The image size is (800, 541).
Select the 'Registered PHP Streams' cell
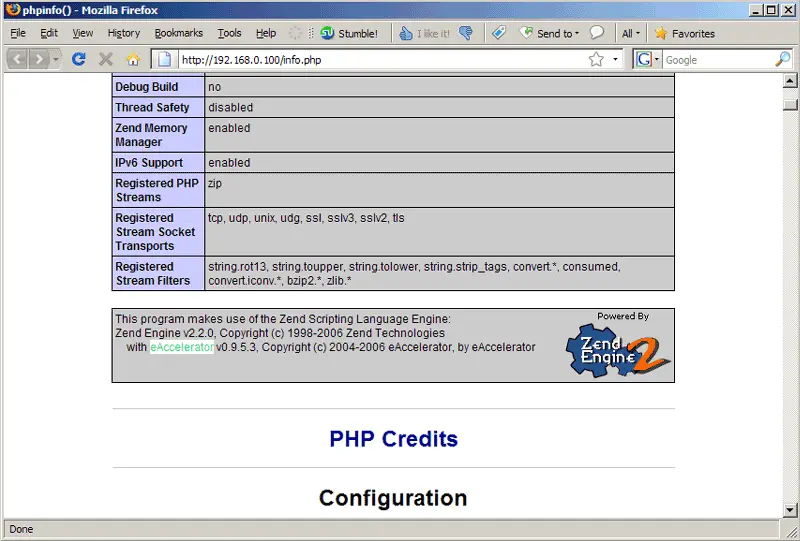(158, 190)
